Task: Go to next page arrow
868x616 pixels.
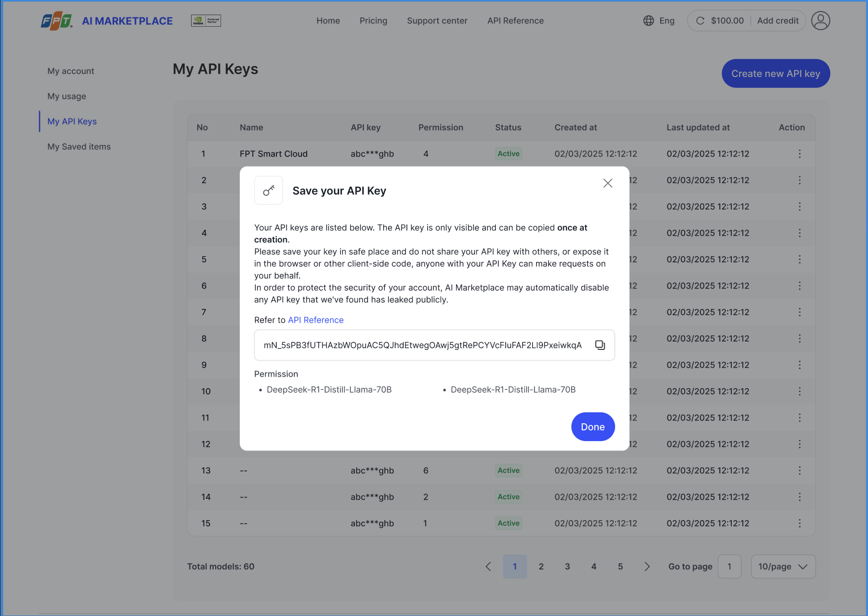Action: [647, 567]
